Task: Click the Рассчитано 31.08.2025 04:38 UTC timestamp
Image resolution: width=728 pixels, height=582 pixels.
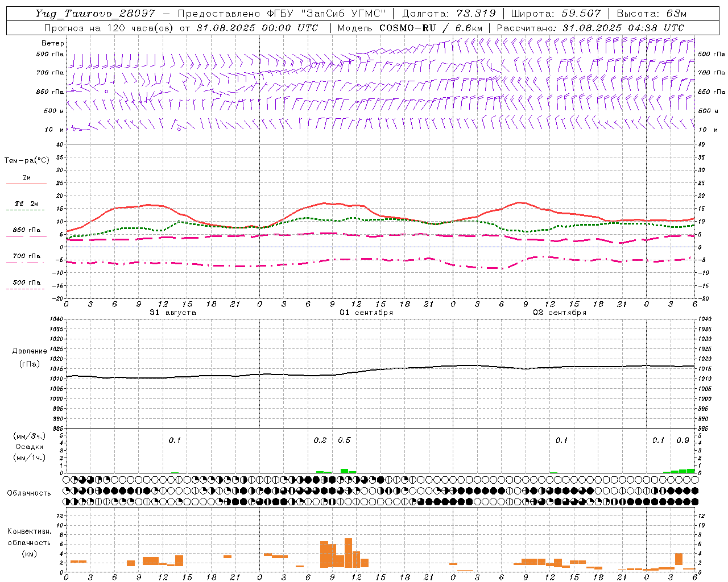Action: click(590, 28)
